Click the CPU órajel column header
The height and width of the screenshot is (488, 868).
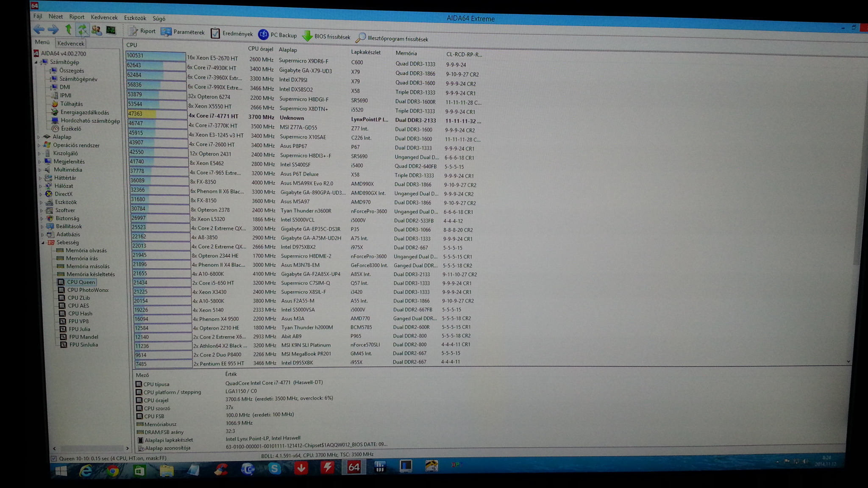pos(261,49)
